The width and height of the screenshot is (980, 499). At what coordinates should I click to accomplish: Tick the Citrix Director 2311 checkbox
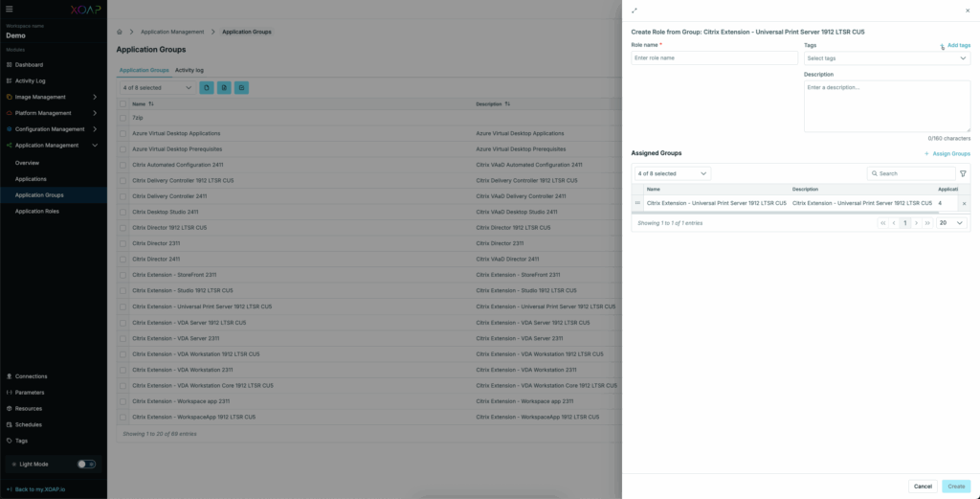click(122, 243)
